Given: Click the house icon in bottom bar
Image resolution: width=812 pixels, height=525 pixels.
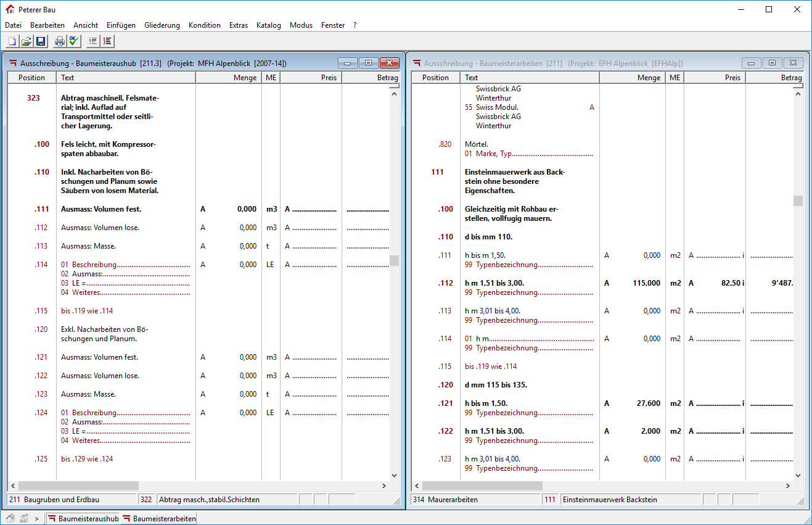Looking at the screenshot, I should click(x=10, y=518).
